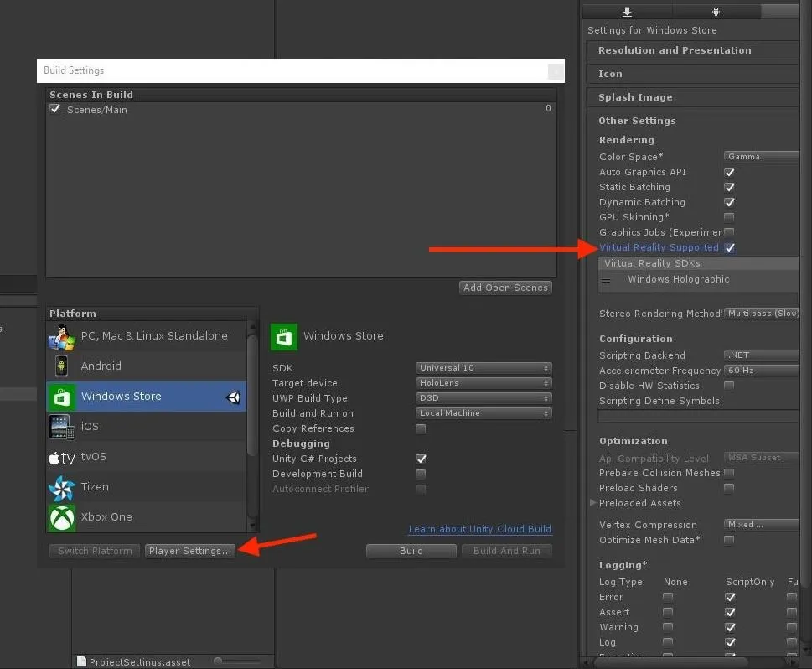This screenshot has width=812, height=669.
Task: Open Vertex Compression Mixed dropdown
Action: coord(761,525)
